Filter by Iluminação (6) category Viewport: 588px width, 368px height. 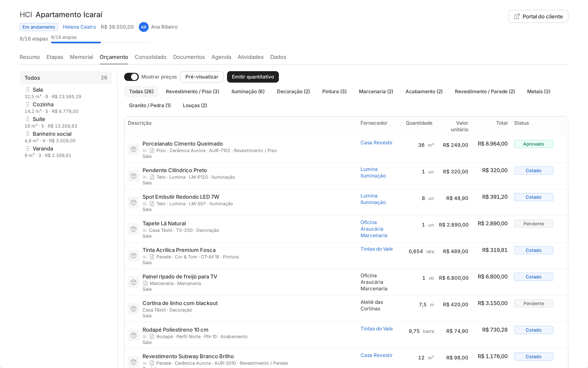248,92
